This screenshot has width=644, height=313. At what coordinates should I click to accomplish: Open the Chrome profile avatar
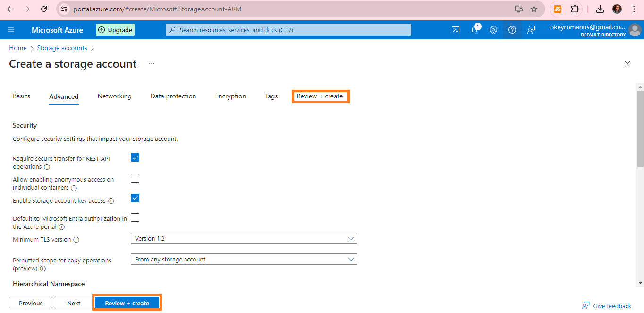point(617,9)
